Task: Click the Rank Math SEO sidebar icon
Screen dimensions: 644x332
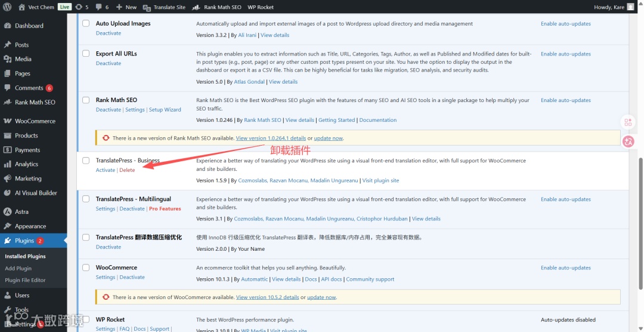Action: (x=7, y=102)
